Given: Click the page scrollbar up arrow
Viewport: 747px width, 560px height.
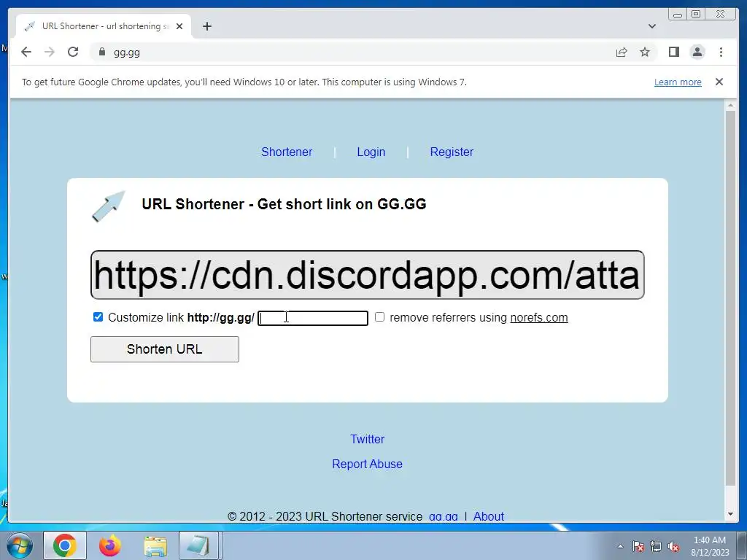Looking at the screenshot, I should click(x=730, y=105).
